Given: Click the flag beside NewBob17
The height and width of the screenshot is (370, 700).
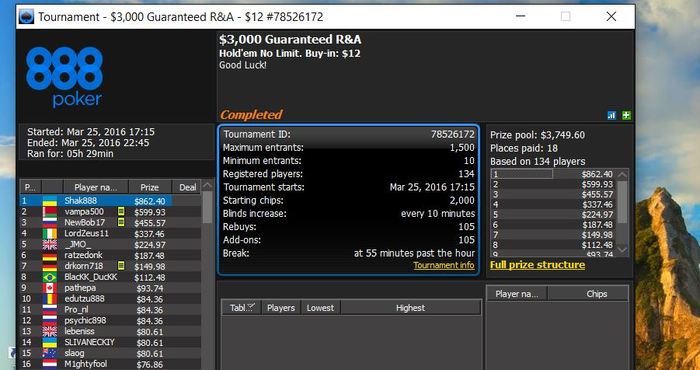Looking at the screenshot, I should (x=50, y=223).
